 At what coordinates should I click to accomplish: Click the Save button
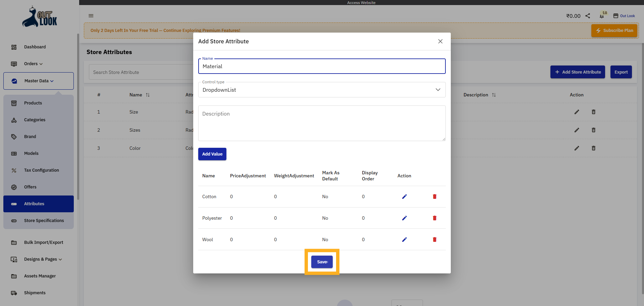[x=322, y=262]
